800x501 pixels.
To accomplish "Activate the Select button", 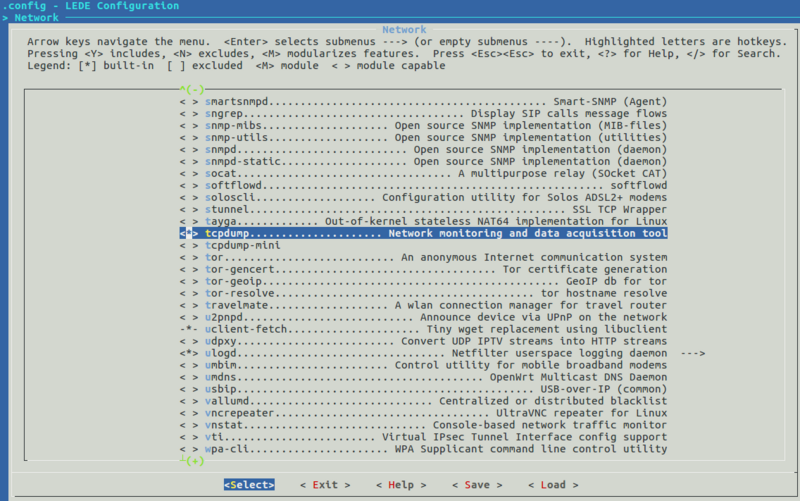I will point(249,485).
